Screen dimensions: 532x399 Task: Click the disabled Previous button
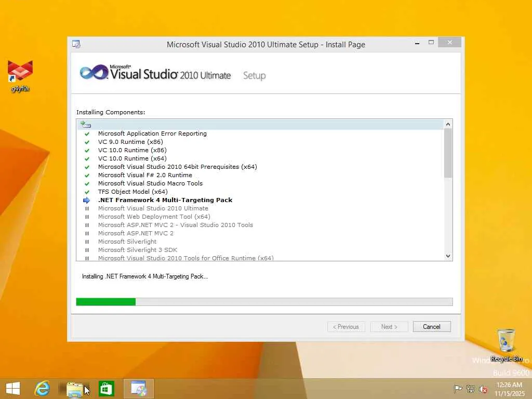coord(346,327)
